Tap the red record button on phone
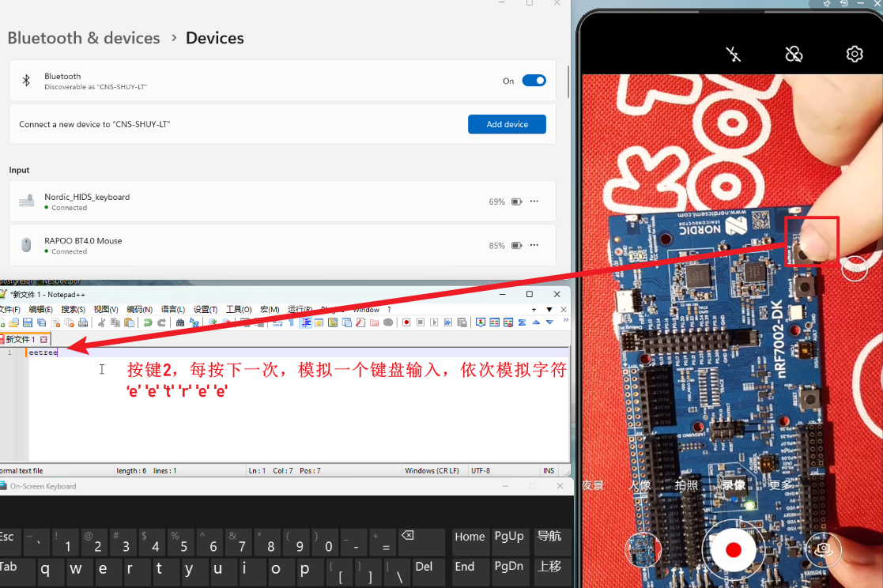This screenshot has width=883, height=588. (x=734, y=550)
